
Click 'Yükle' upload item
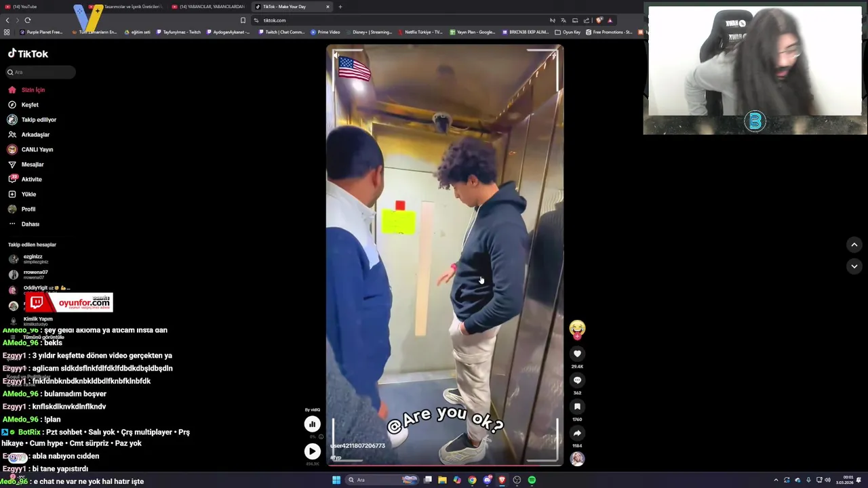(x=22, y=195)
